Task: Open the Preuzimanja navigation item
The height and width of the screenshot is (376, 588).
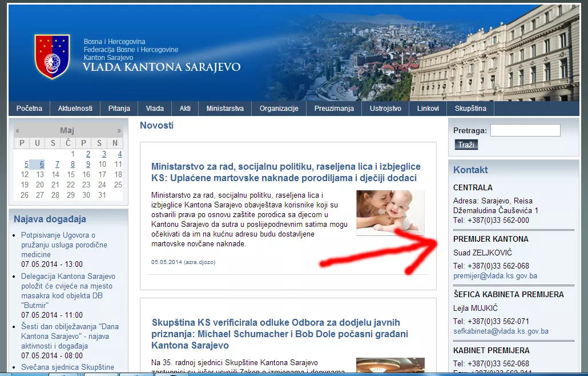Action: point(334,109)
